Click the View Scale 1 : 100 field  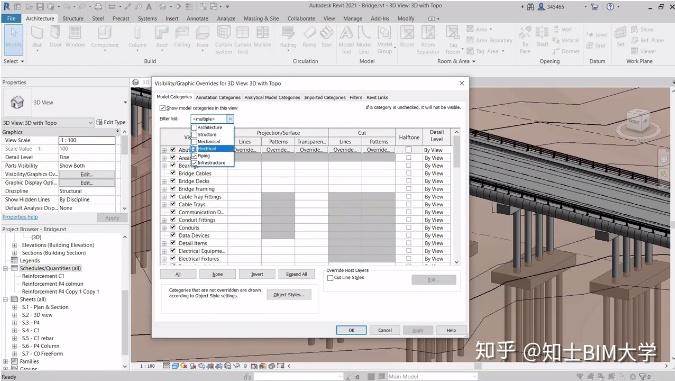tap(87, 140)
